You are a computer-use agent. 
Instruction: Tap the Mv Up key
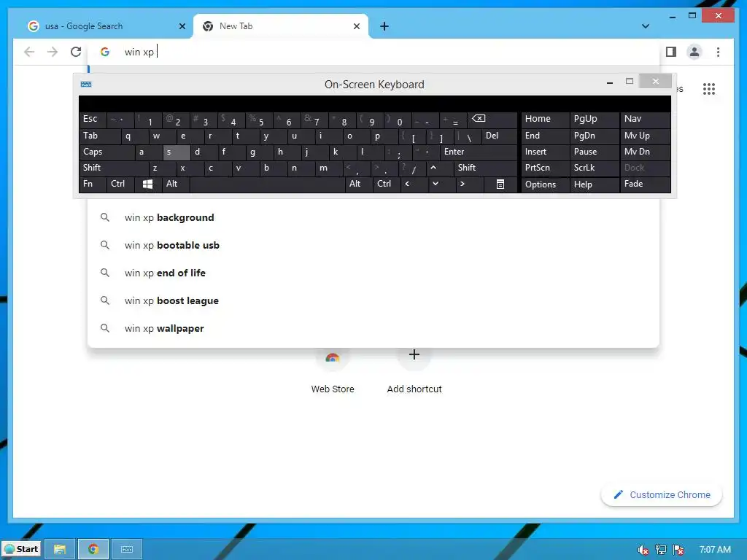pyautogui.click(x=646, y=136)
